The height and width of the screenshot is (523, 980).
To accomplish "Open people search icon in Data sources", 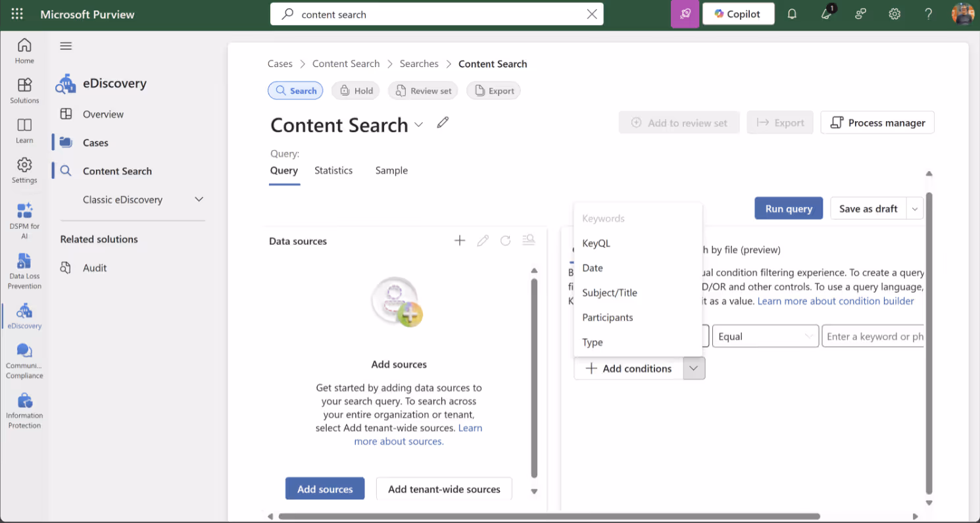I will pyautogui.click(x=528, y=240).
